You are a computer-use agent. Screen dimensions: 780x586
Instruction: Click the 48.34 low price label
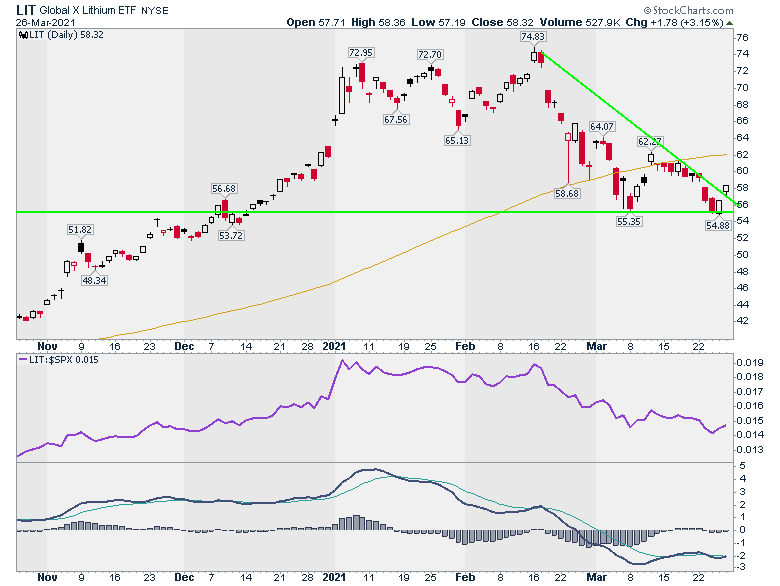(x=95, y=281)
